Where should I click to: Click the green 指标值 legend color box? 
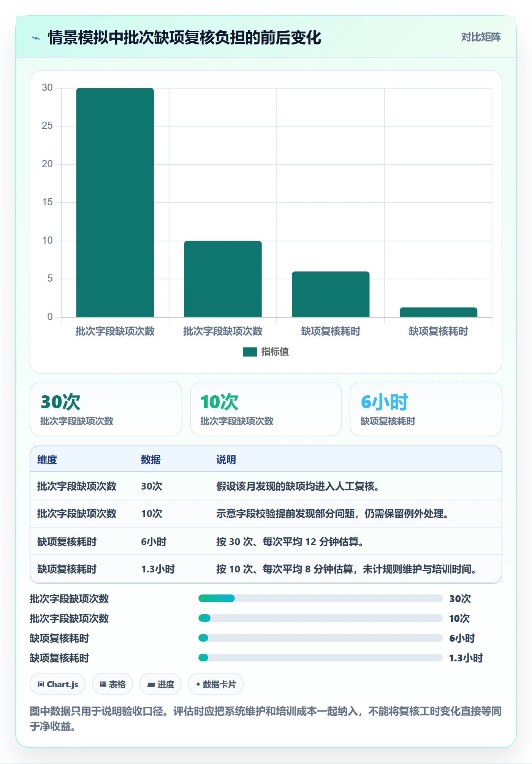click(250, 352)
